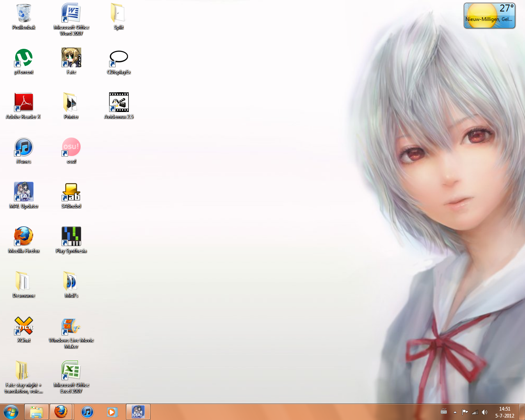The image size is (525, 420).
Task: Open the Action Center flag icon
Action: click(465, 412)
